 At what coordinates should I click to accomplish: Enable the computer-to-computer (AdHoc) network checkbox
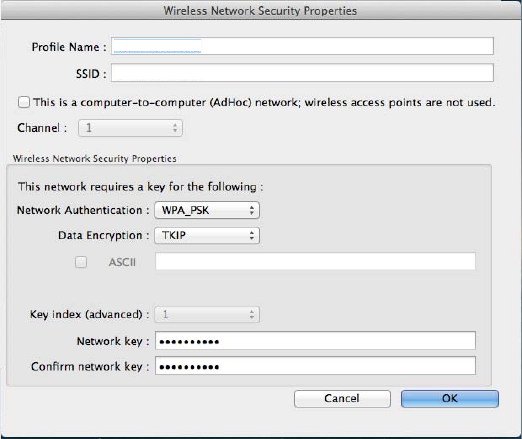click(x=24, y=102)
